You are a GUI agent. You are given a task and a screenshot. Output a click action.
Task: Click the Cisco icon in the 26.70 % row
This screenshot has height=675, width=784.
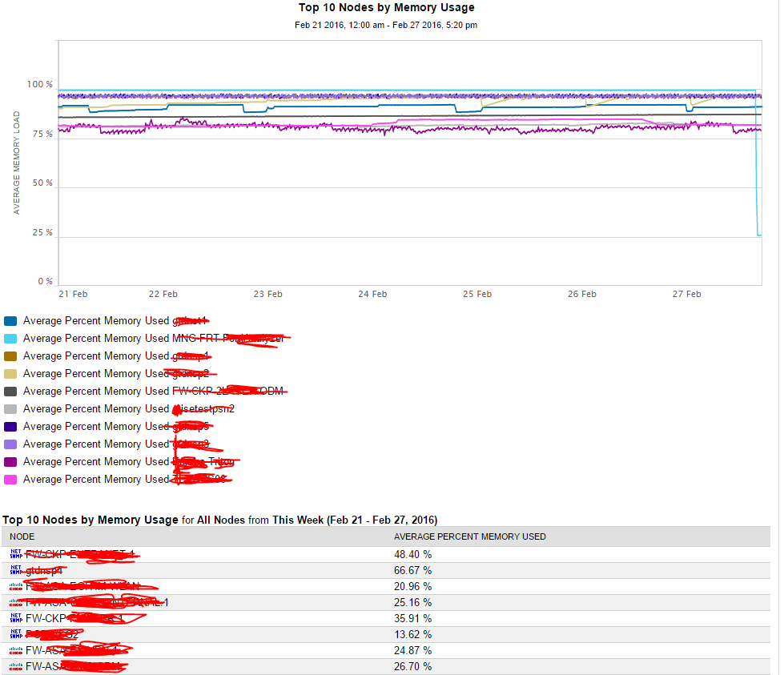pos(16,666)
